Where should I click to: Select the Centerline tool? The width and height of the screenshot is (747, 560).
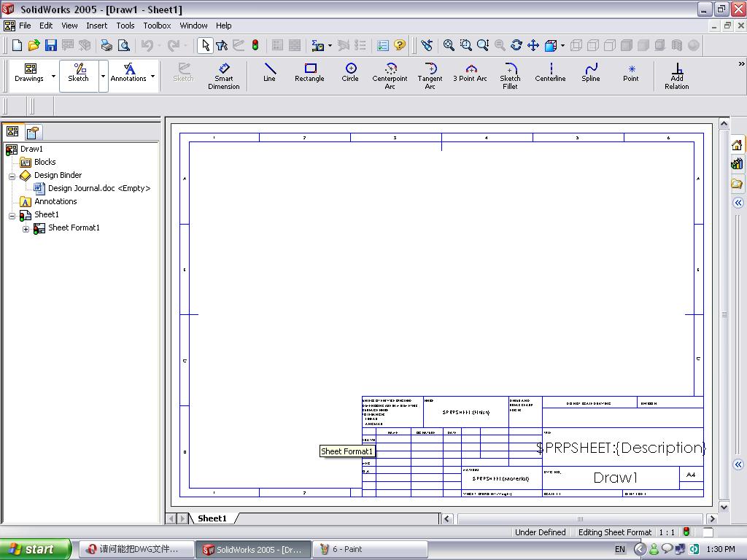point(550,73)
